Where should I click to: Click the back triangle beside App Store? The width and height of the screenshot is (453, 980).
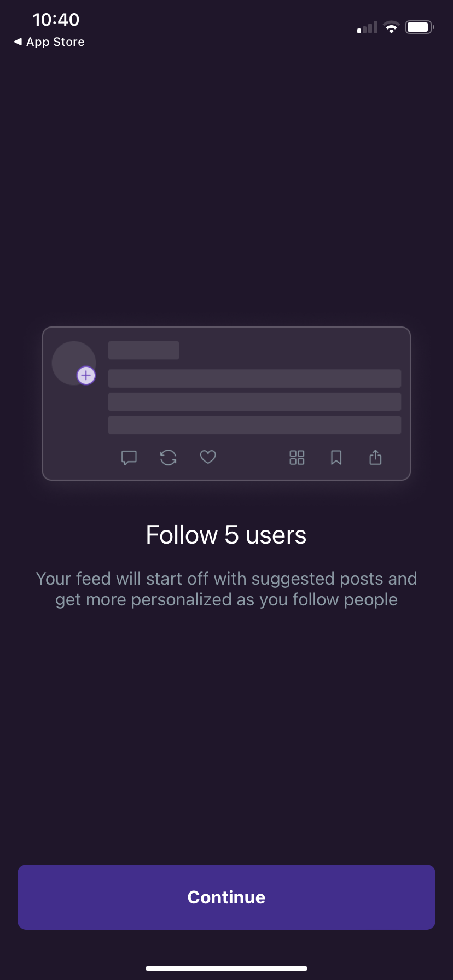pos(18,42)
